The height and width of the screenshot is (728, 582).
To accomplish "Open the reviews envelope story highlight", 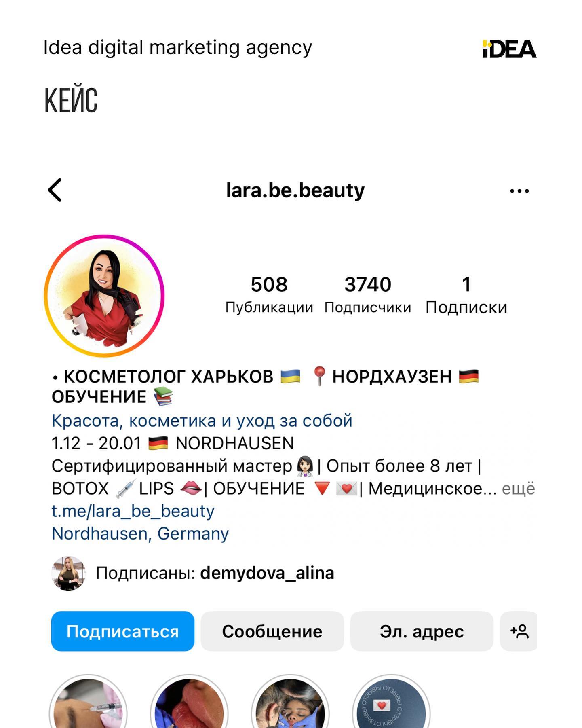I will click(391, 702).
